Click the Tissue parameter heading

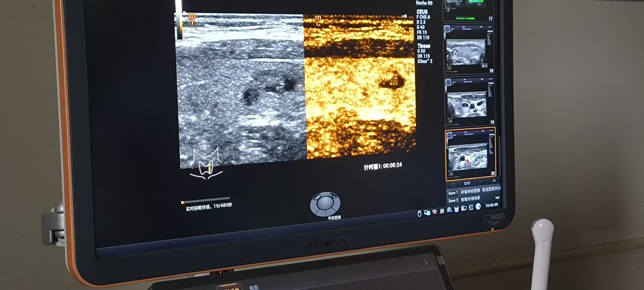(x=424, y=46)
